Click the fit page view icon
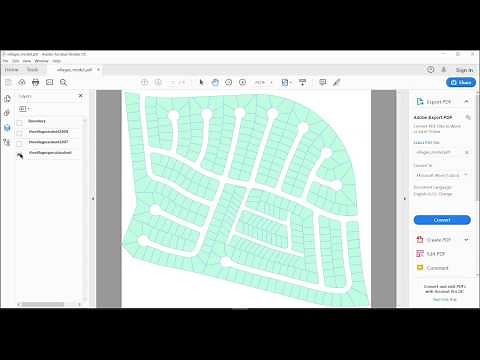 coord(285,82)
